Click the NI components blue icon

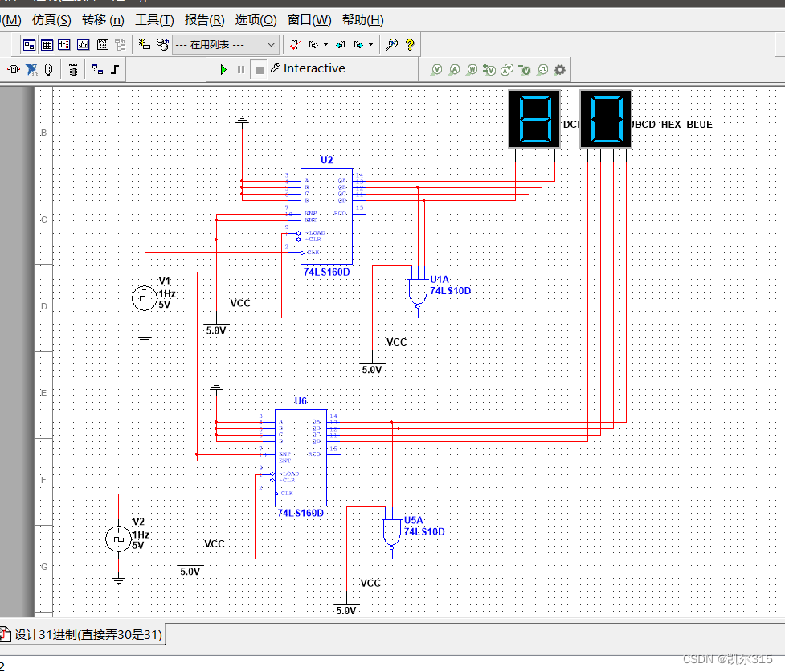(x=31, y=69)
